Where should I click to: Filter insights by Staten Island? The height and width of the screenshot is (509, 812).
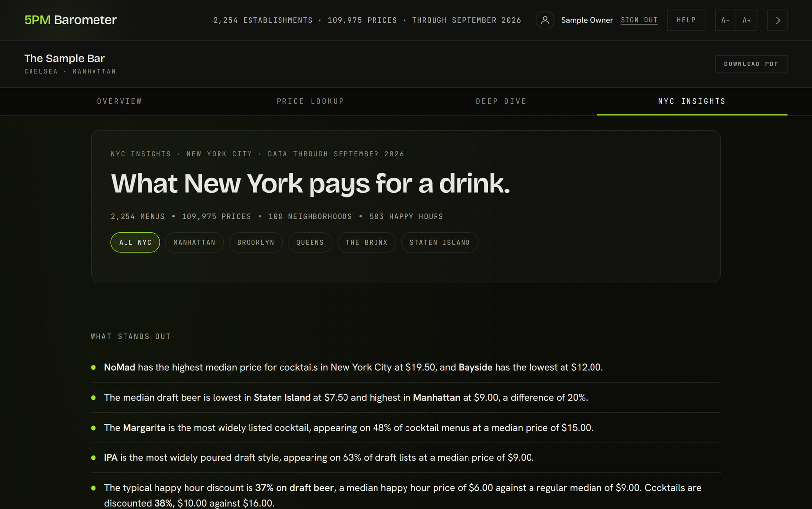(439, 242)
